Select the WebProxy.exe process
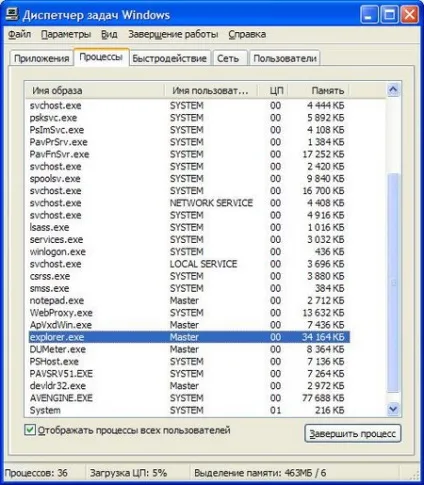This screenshot has height=485, width=424. click(189, 313)
